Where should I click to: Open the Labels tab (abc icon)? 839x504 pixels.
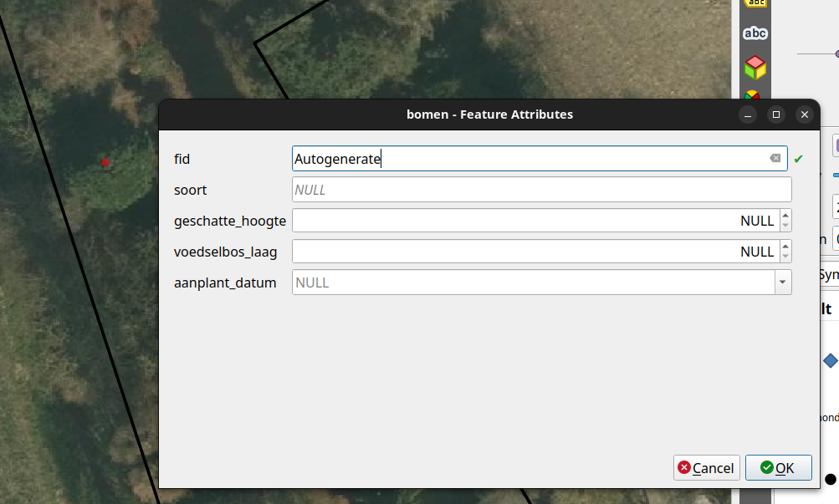[x=755, y=33]
